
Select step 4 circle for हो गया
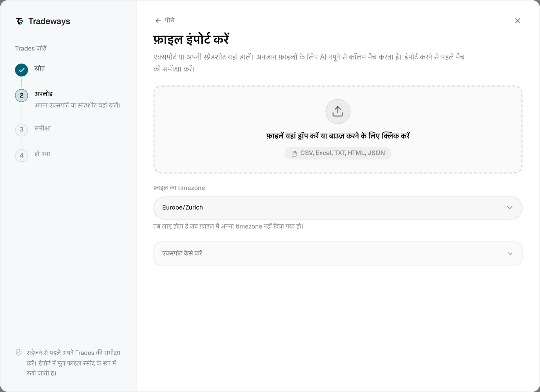[x=21, y=155]
